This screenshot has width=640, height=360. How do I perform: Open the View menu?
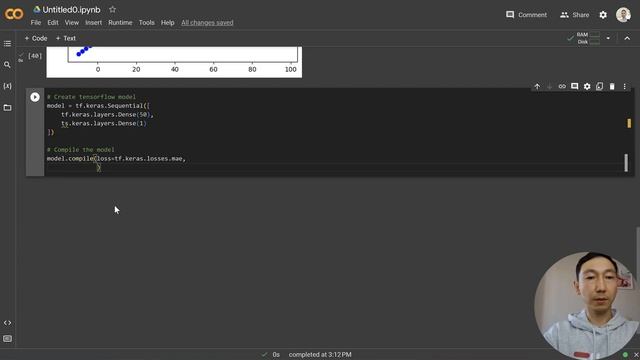coord(71,22)
